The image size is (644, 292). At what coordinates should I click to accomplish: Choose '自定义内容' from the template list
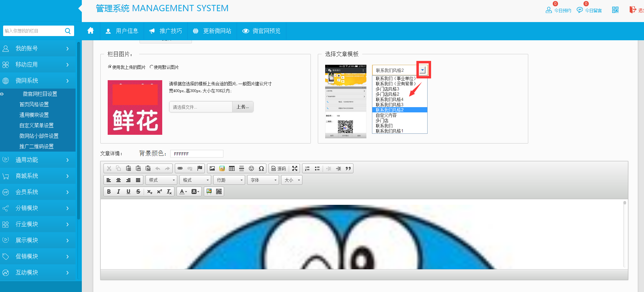click(x=386, y=115)
